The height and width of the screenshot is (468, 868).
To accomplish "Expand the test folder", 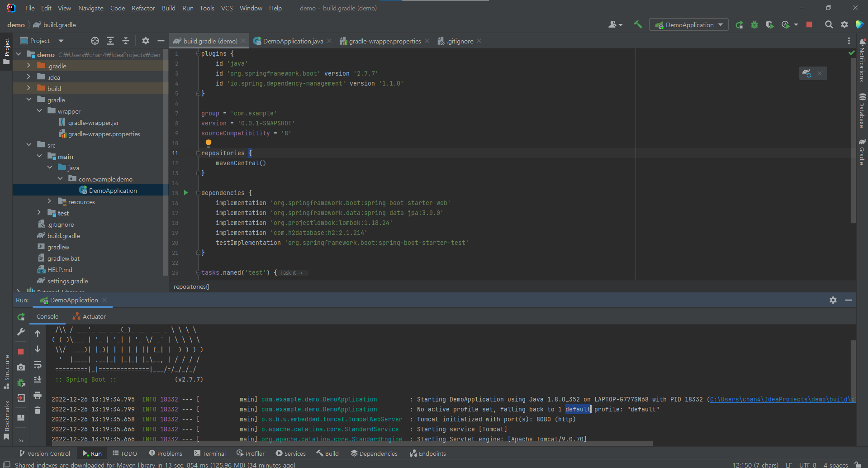I will point(39,213).
